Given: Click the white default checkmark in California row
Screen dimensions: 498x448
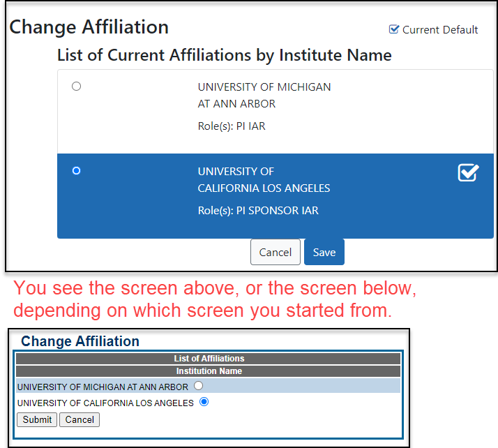Looking at the screenshot, I should tap(468, 172).
